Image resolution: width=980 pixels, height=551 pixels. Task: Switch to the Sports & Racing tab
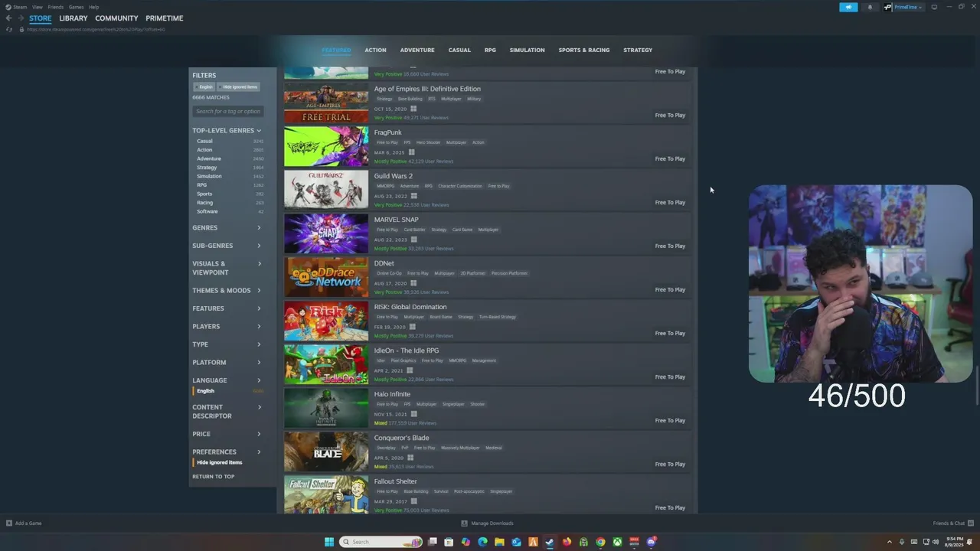584,51
